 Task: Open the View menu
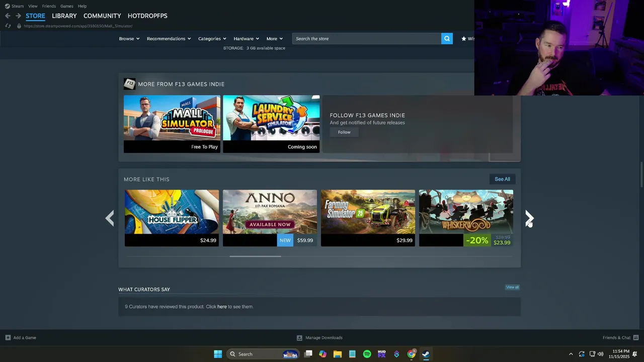point(33,6)
